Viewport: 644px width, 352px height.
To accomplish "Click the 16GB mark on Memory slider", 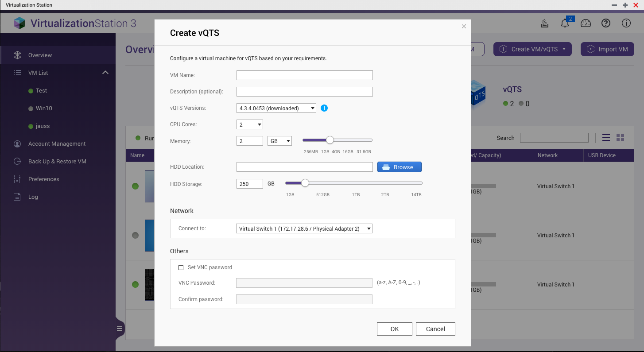I will coord(348,151).
